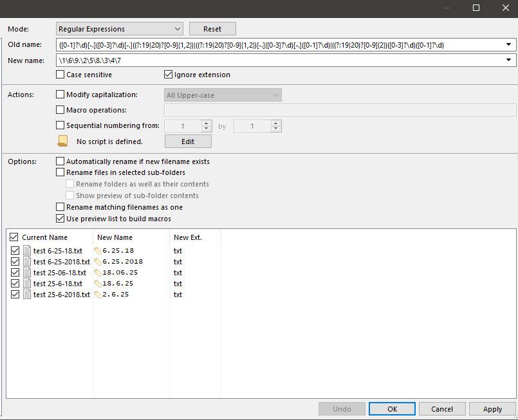This screenshot has height=420, width=518.
Task: Enable Sequential numbering from
Action: [59, 125]
